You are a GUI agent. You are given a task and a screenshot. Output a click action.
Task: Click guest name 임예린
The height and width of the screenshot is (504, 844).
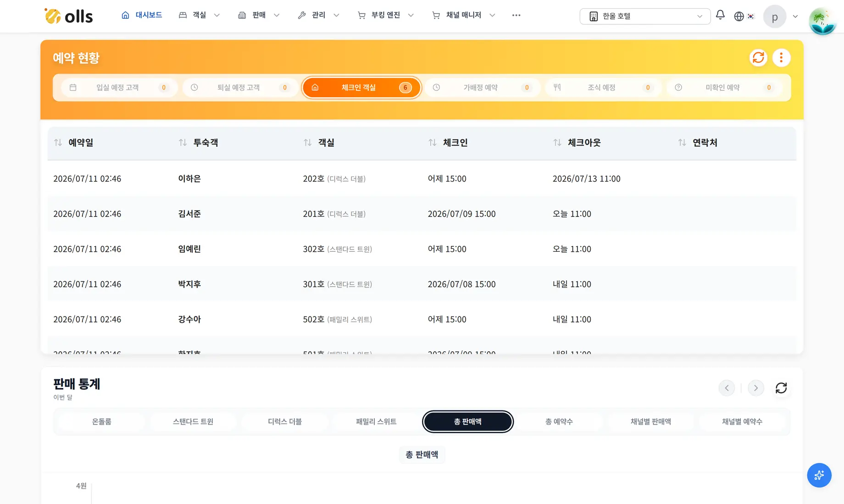pos(189,249)
